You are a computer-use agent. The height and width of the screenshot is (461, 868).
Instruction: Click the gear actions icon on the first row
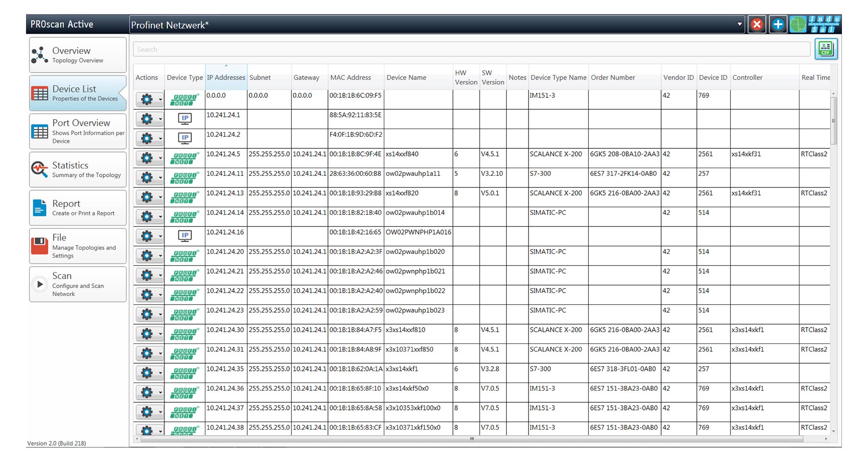tap(146, 99)
